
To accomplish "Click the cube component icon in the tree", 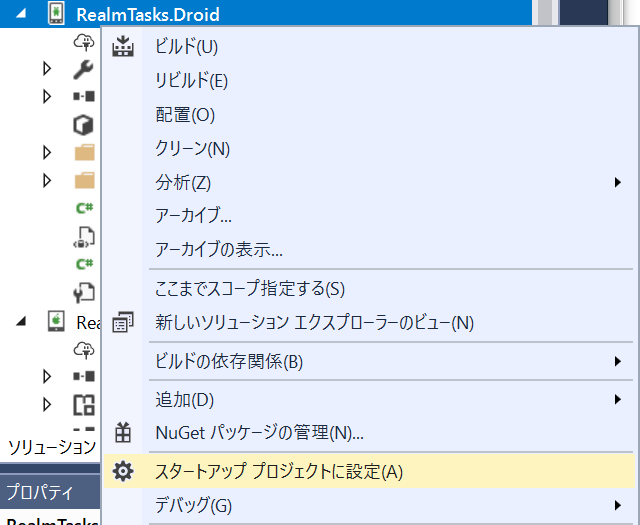I will [84, 125].
